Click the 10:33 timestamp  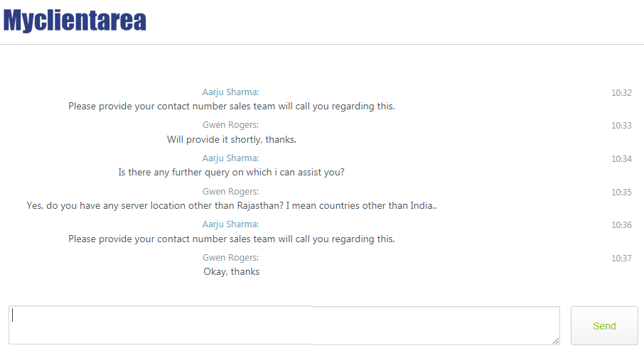point(621,126)
